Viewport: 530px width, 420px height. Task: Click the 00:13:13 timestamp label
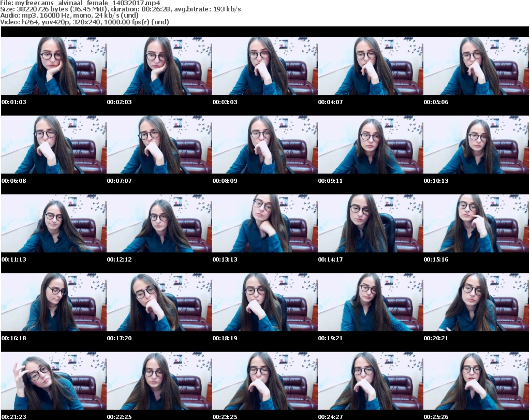pos(225,259)
